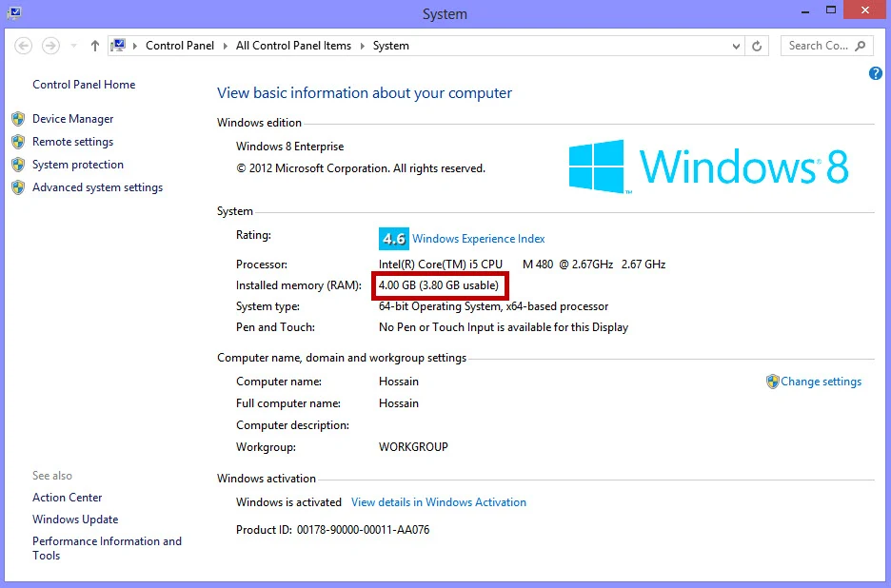Open Windows Experience Index link

[479, 239]
